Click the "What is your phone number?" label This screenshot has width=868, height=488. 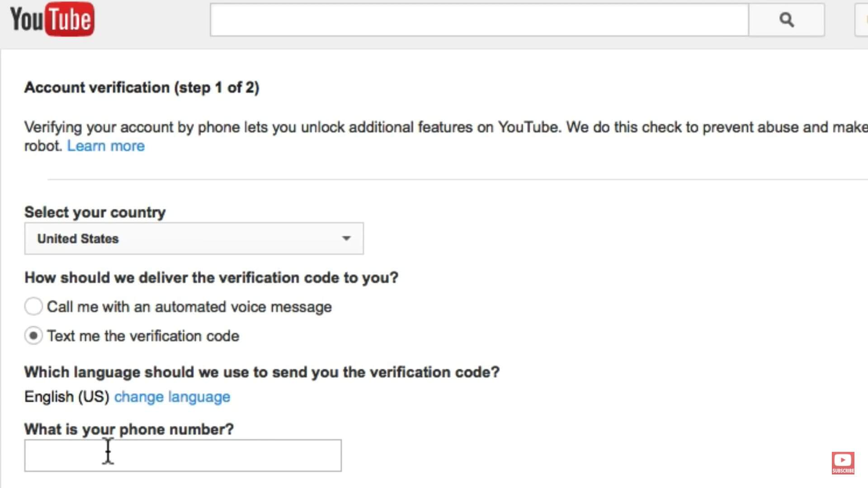pyautogui.click(x=129, y=429)
